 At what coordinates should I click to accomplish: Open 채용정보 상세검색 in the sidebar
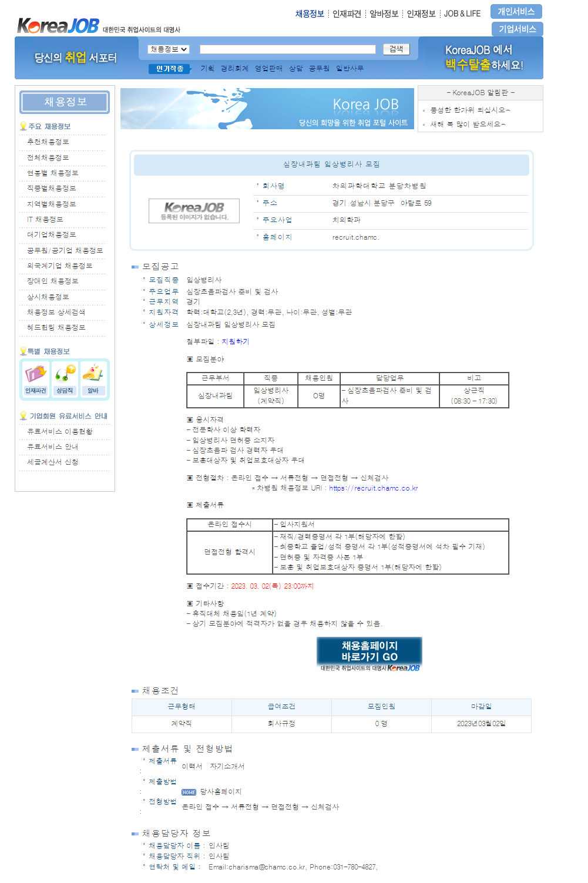coord(56,312)
